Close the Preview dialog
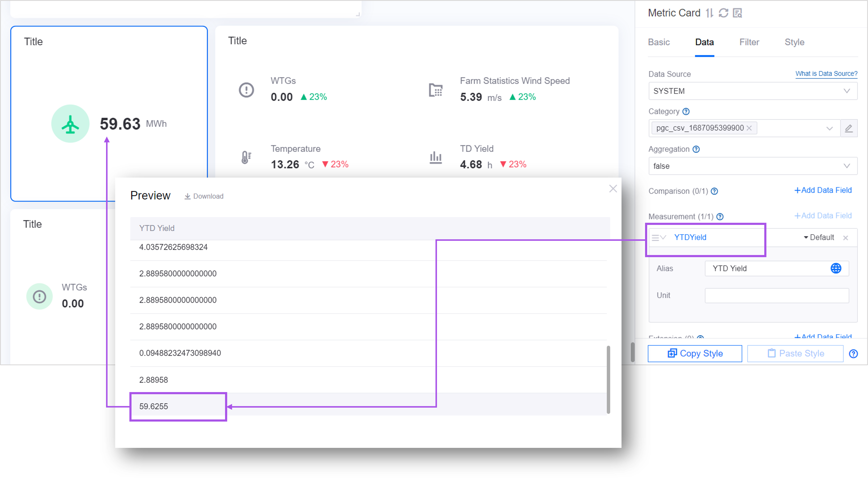 pyautogui.click(x=613, y=189)
